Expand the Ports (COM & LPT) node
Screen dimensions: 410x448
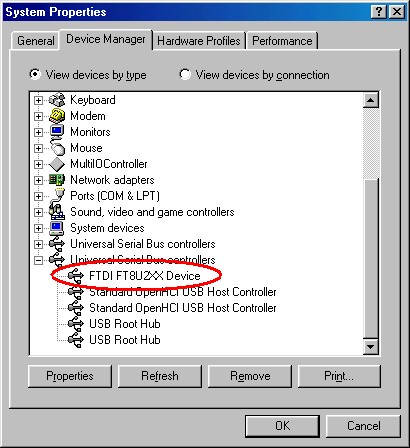(x=39, y=196)
